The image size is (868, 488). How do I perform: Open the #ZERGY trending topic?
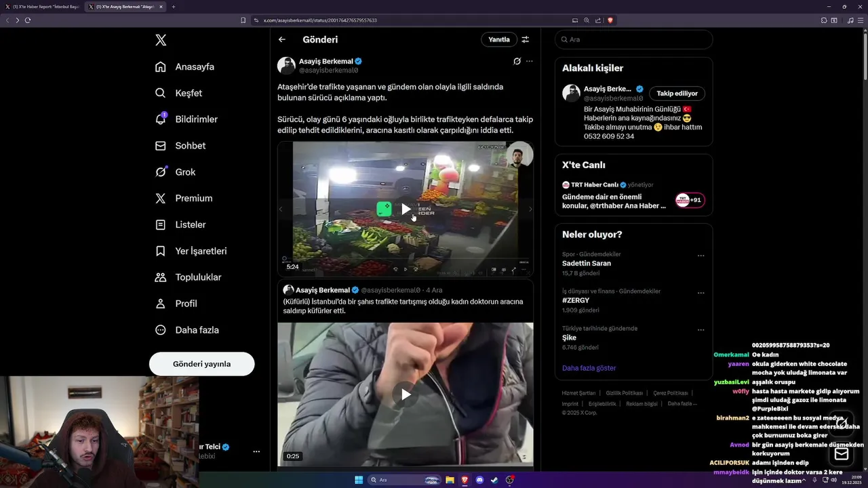[x=576, y=300]
